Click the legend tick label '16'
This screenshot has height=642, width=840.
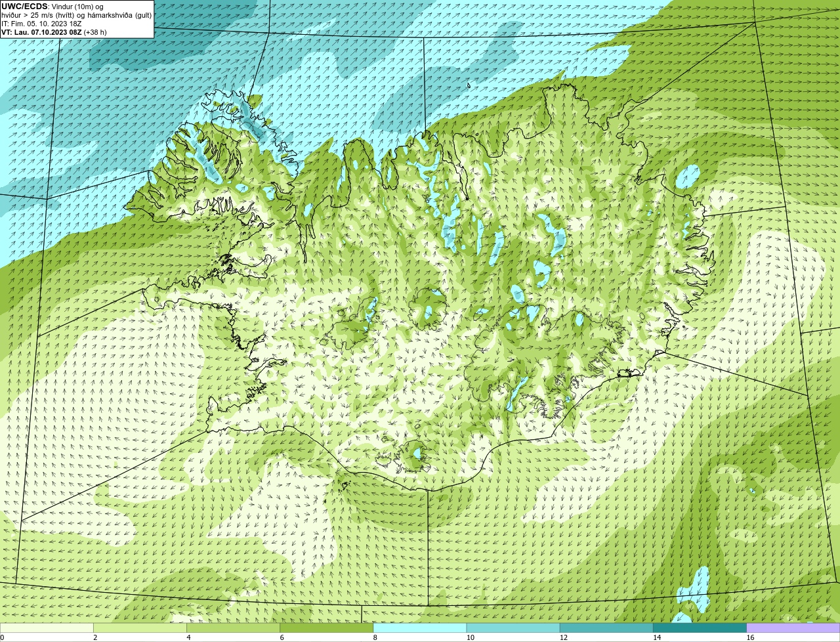[750, 637]
